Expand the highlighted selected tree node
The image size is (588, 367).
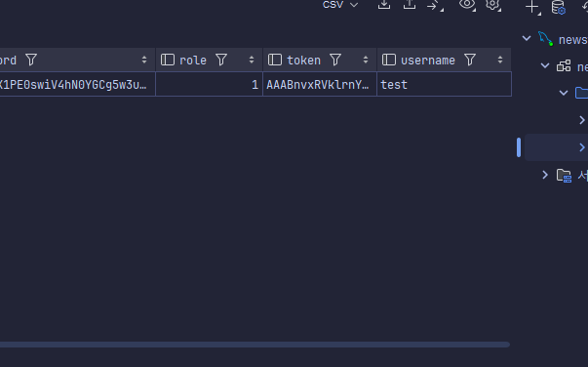pos(582,147)
